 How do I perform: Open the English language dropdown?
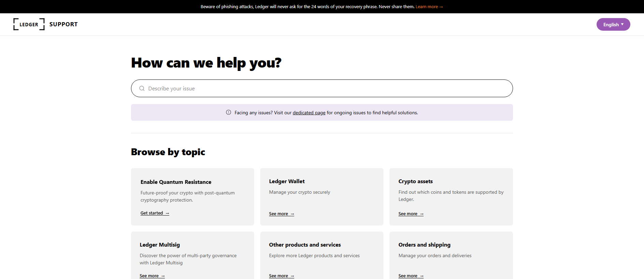pyautogui.click(x=613, y=24)
